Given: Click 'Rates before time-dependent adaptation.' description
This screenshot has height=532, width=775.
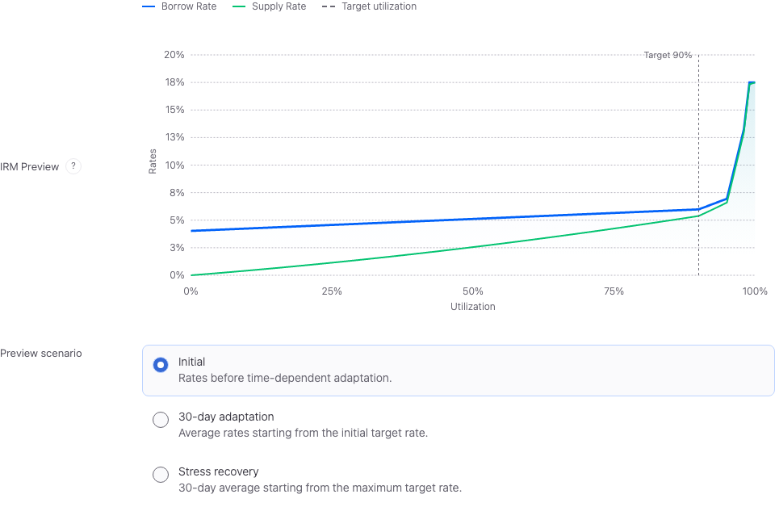Looking at the screenshot, I should (285, 379).
